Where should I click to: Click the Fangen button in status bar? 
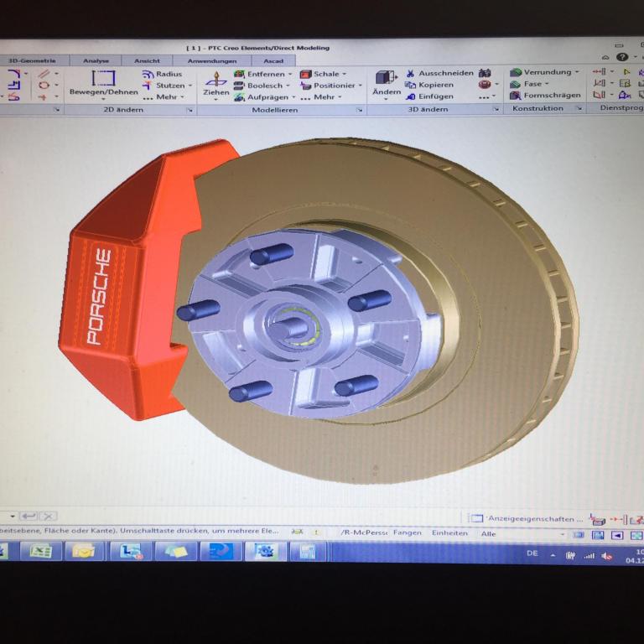tap(408, 533)
